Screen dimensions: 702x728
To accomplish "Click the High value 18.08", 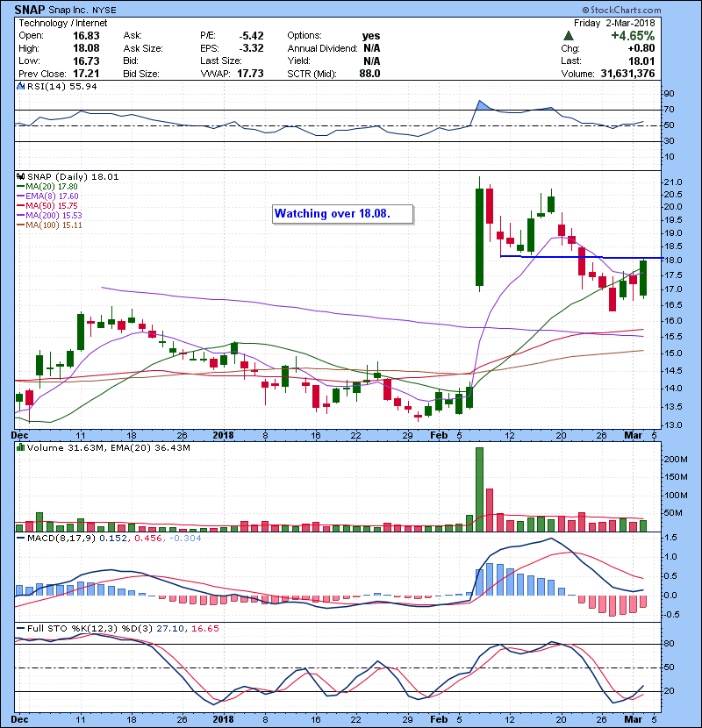I will pos(86,48).
